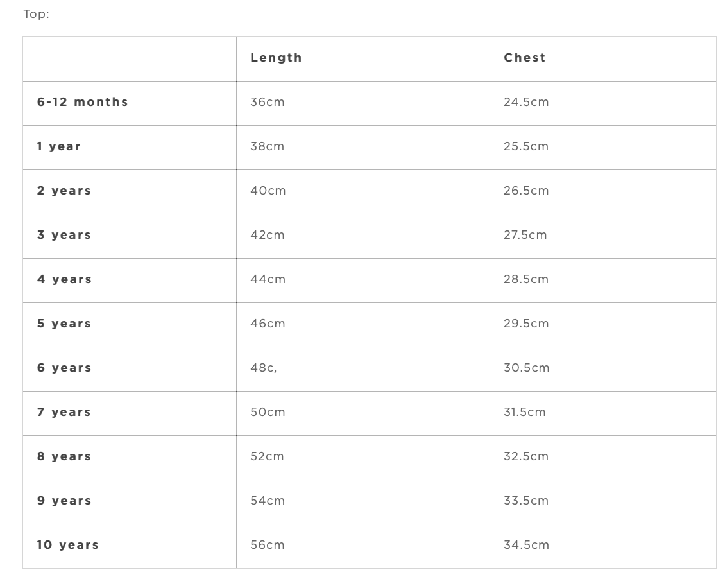
Task: Select the 56cm length cell
Action: pos(268,545)
